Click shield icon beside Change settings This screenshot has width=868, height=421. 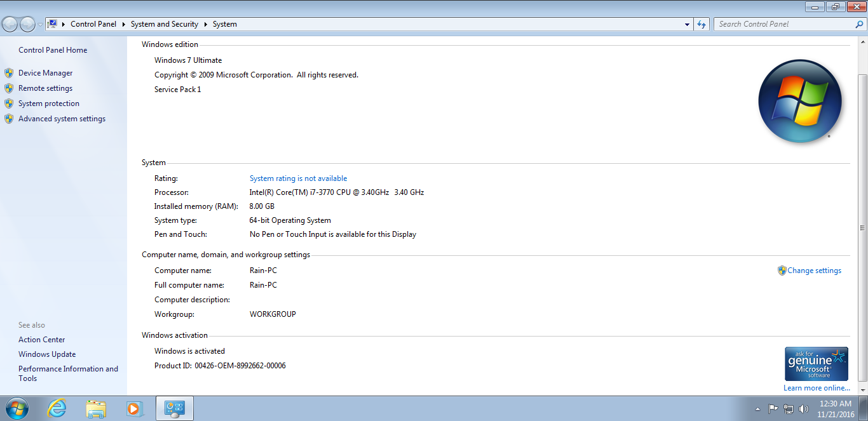click(x=782, y=271)
